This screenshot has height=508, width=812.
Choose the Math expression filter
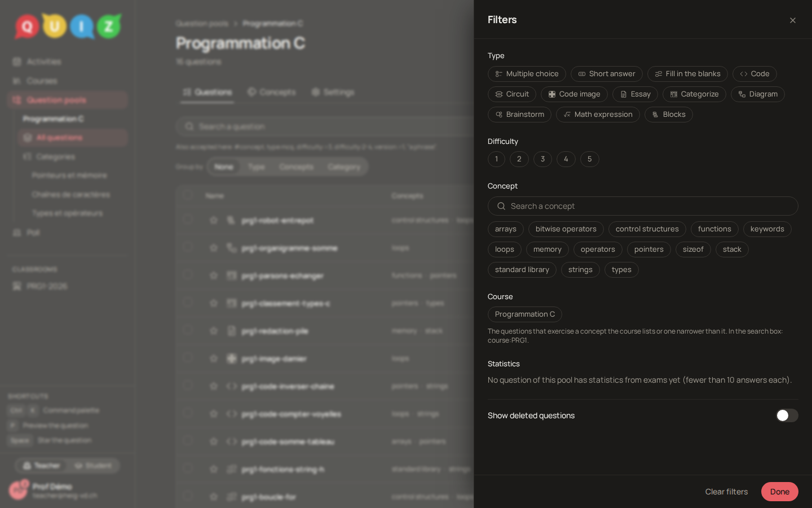[x=598, y=115]
